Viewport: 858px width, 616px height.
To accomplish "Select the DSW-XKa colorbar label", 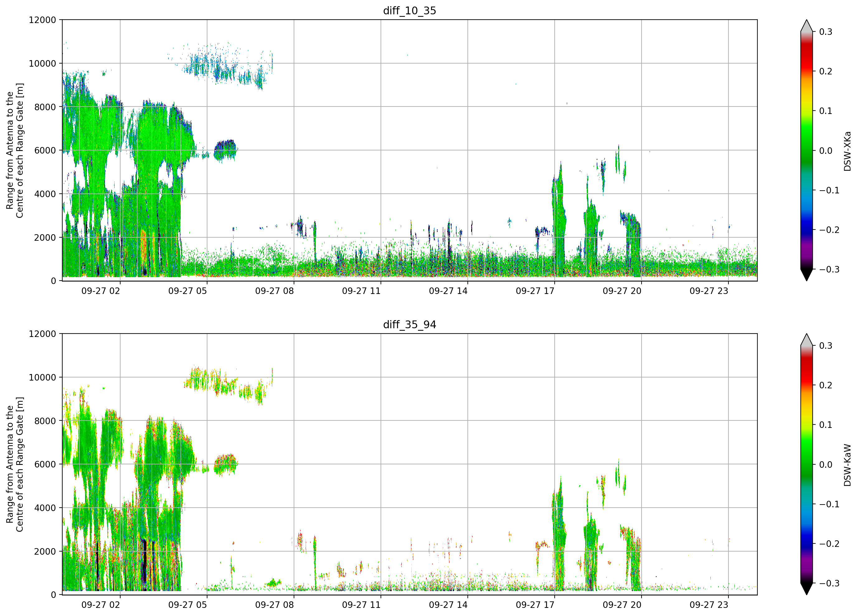I will coord(847,151).
